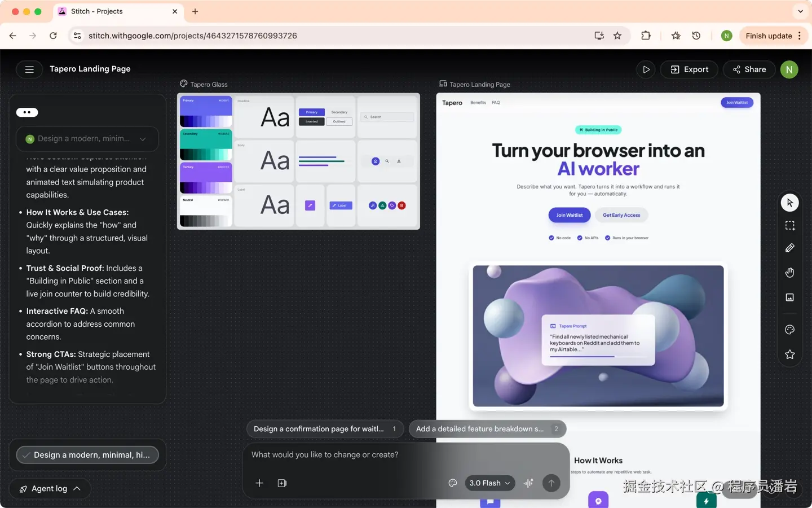Click Get Early Access button

[621, 215]
